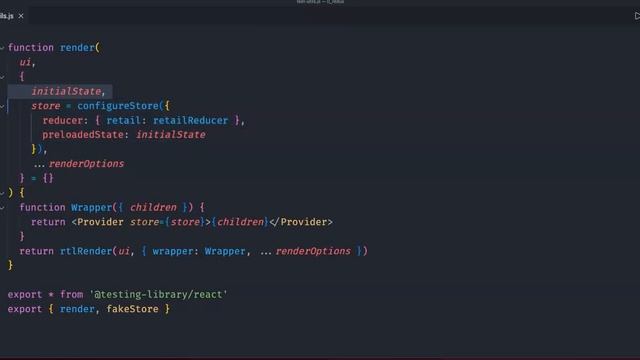
Task: Click the 'from' keyword in export line
Action: click(x=71, y=294)
